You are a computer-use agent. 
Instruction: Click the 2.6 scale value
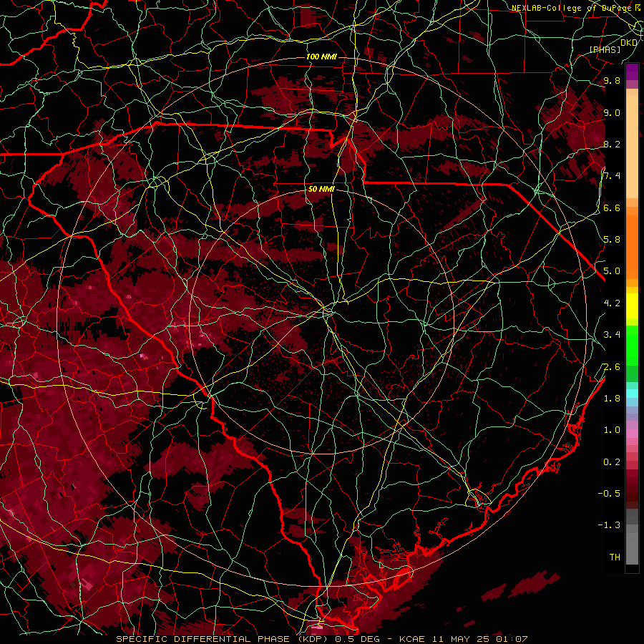click(612, 367)
